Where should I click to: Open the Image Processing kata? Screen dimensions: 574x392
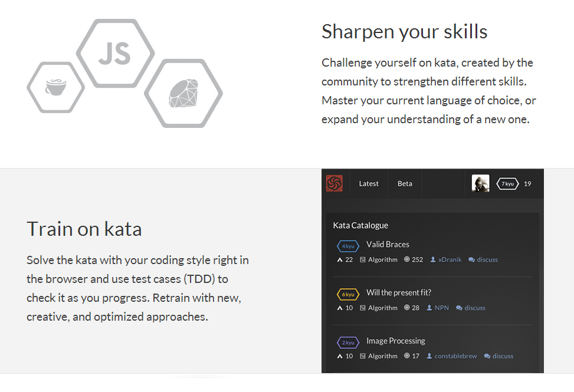396,341
